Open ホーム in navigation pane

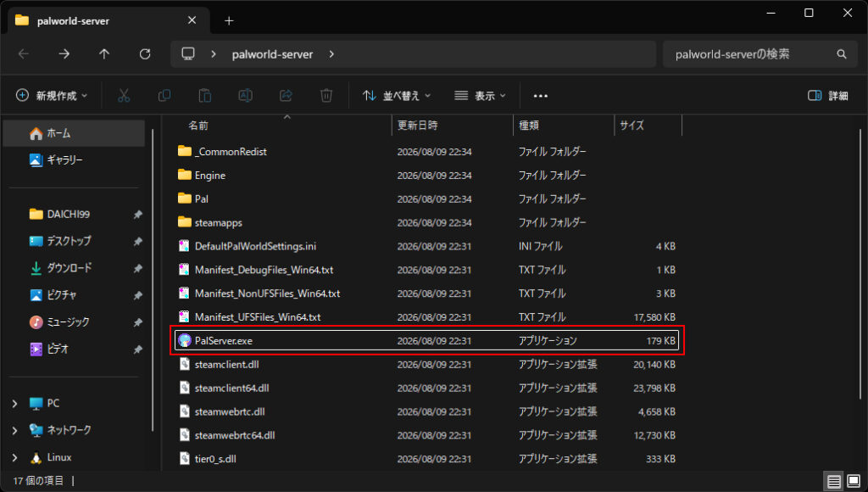75,133
